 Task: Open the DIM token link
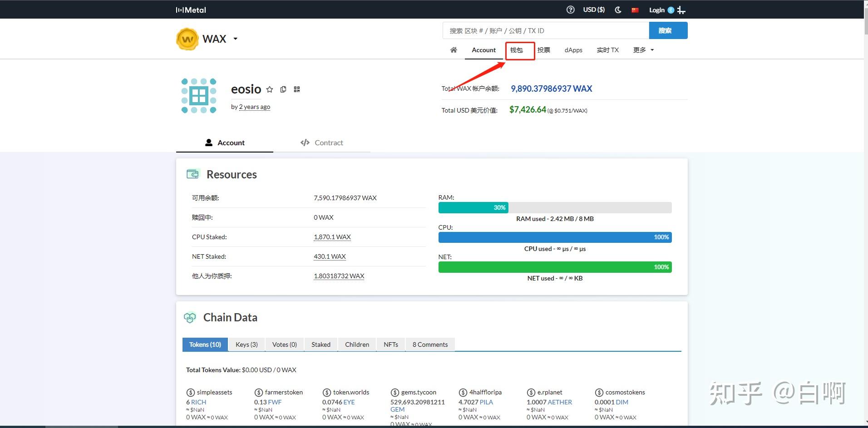[x=622, y=402]
